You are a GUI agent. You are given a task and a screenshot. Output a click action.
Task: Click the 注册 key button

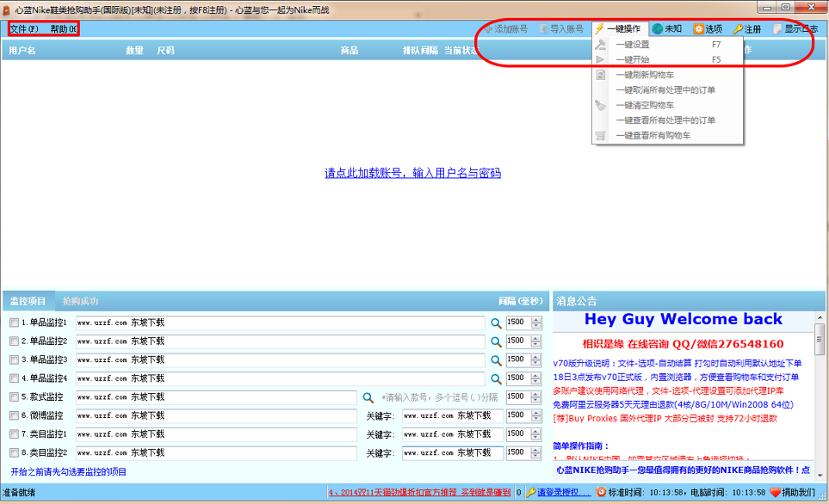click(x=747, y=29)
